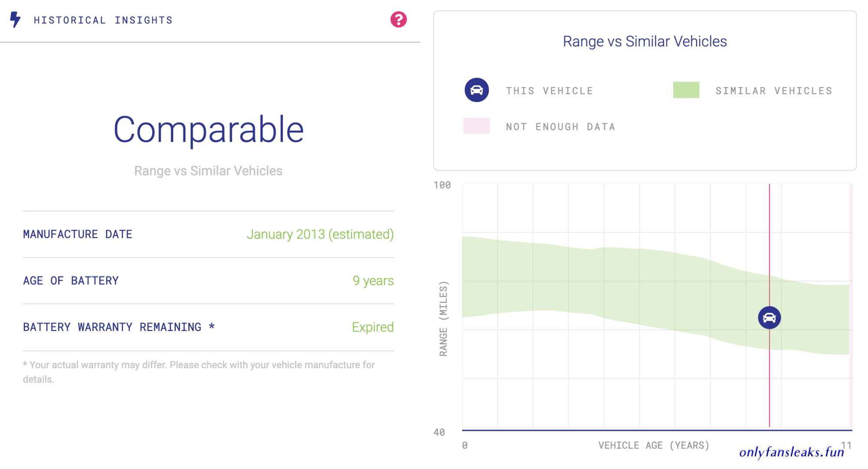
Task: Click the 9 years battery age value
Action: (373, 281)
